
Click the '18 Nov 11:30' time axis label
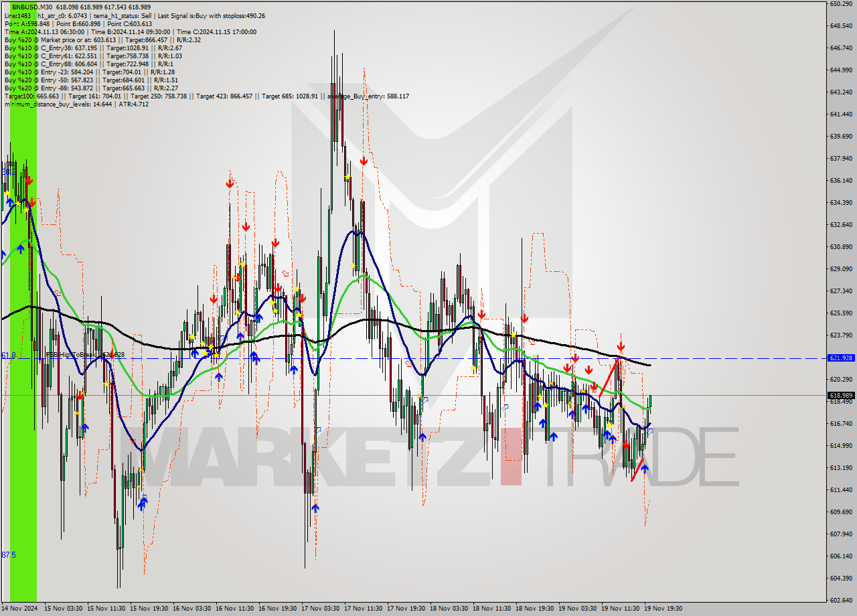tap(492, 609)
